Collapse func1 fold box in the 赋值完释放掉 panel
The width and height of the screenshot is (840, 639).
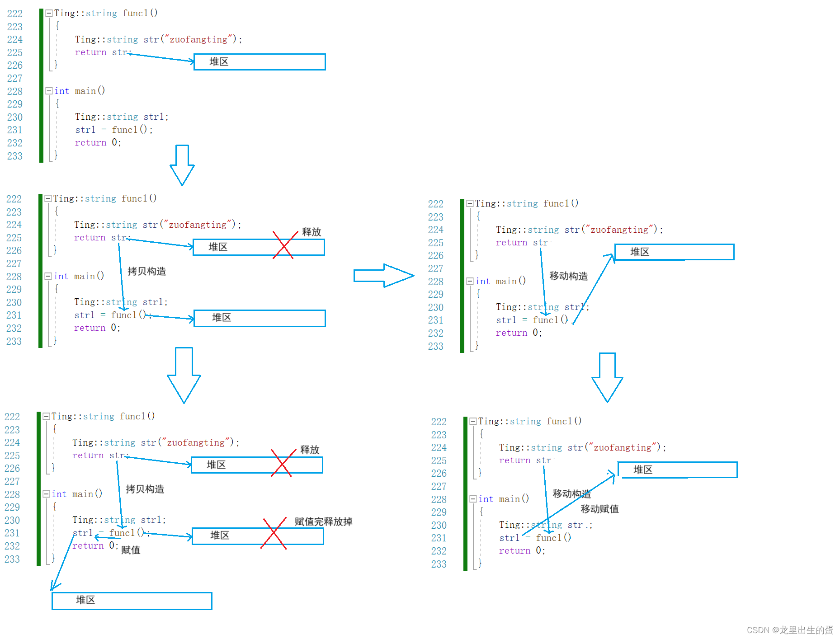[x=46, y=416]
